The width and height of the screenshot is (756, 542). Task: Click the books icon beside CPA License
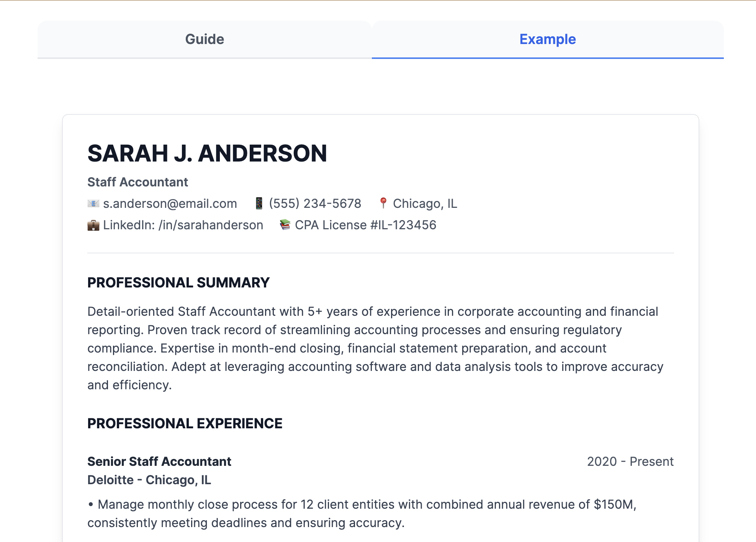(285, 225)
